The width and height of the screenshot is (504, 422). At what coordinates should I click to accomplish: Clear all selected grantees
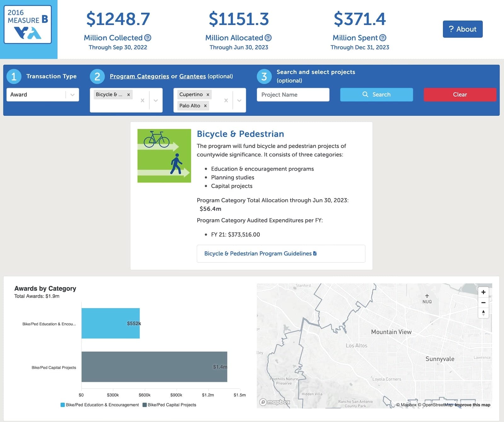point(226,100)
